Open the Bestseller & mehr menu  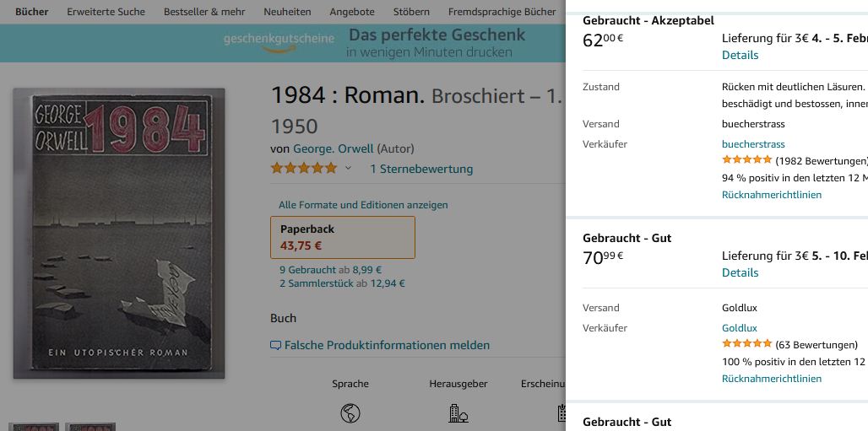(204, 12)
